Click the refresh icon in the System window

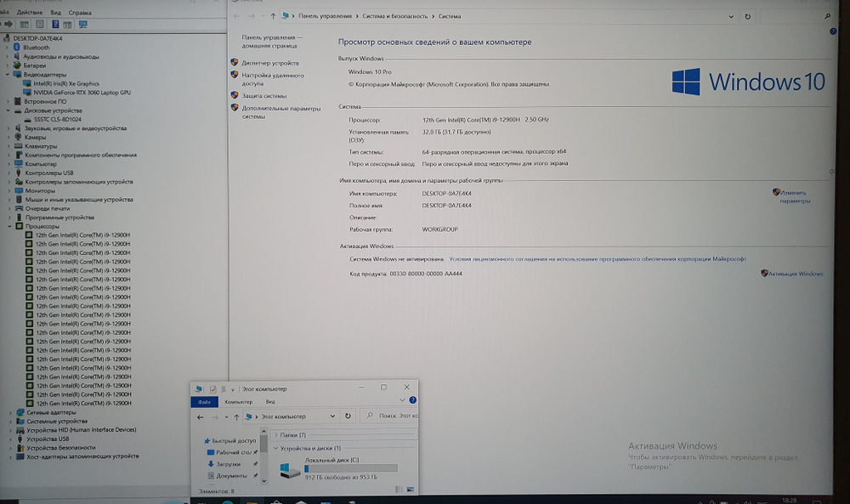point(746,15)
